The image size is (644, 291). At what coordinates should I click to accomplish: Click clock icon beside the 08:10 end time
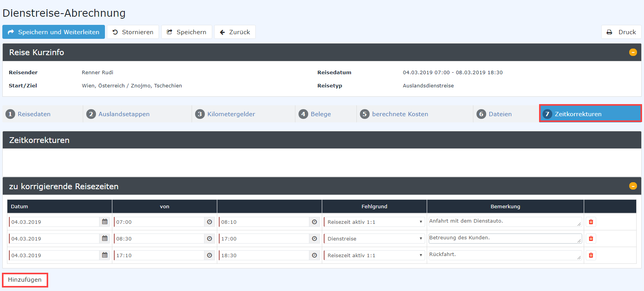click(314, 222)
